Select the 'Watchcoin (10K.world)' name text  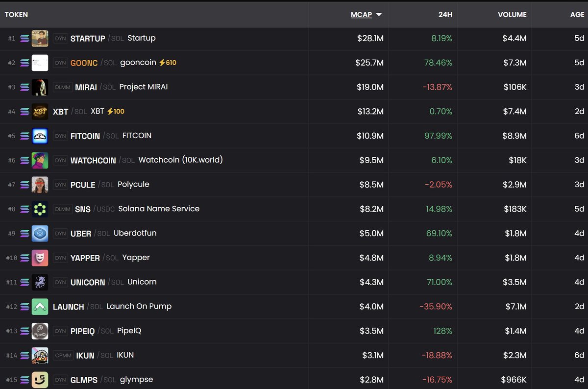(181, 160)
